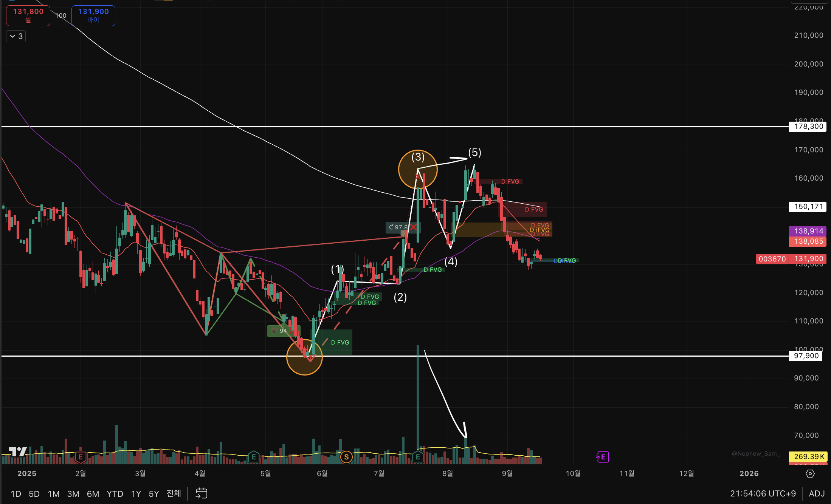Click the green E earnings marker in July
This screenshot has width=831, height=504.
pyautogui.click(x=418, y=457)
